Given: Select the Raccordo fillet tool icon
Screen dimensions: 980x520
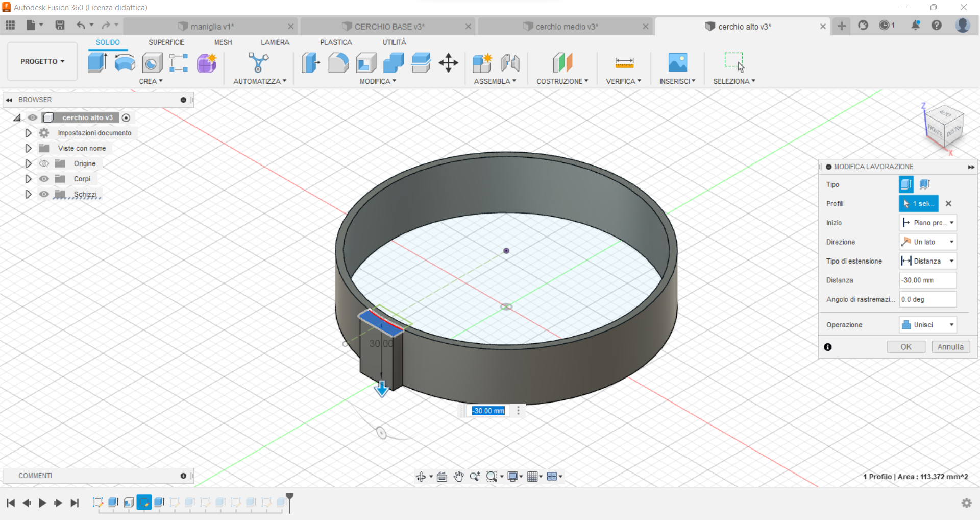Looking at the screenshot, I should coord(338,63).
